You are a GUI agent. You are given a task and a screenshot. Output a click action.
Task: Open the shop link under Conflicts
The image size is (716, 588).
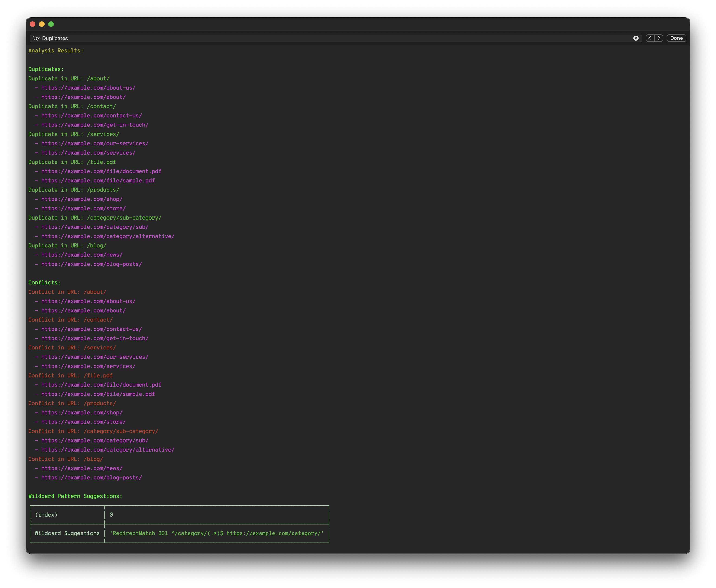(82, 413)
